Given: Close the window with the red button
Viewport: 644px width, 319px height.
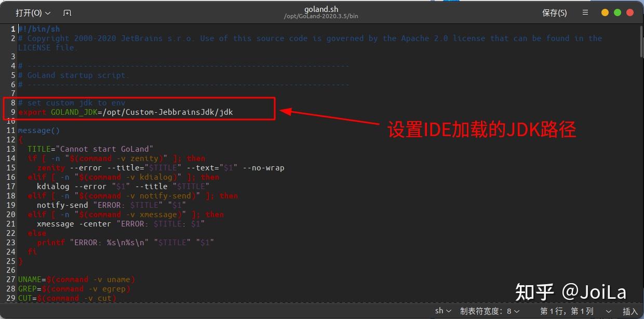Looking at the screenshot, I should pyautogui.click(x=630, y=12).
